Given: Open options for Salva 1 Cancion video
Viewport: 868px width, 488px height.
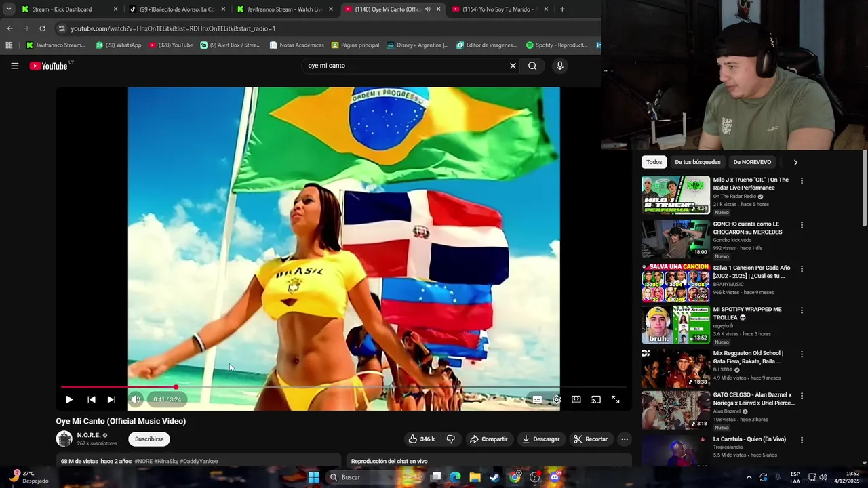Looking at the screenshot, I should 802,269.
